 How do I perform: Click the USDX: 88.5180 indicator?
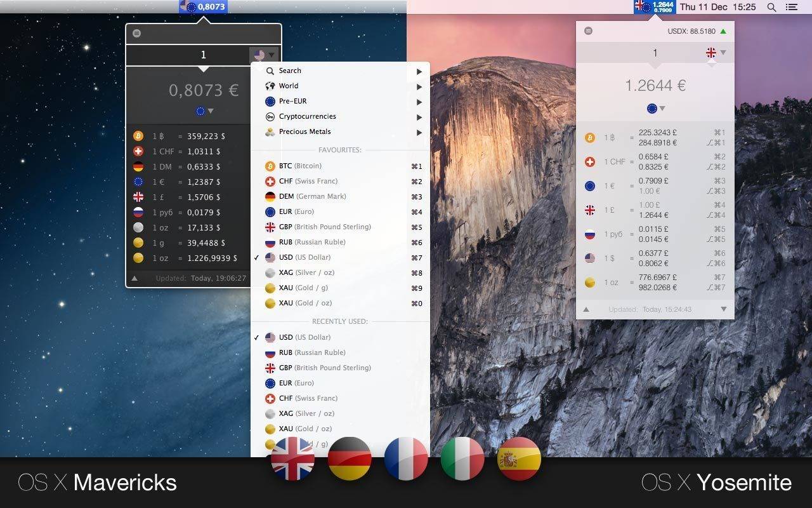pyautogui.click(x=697, y=31)
